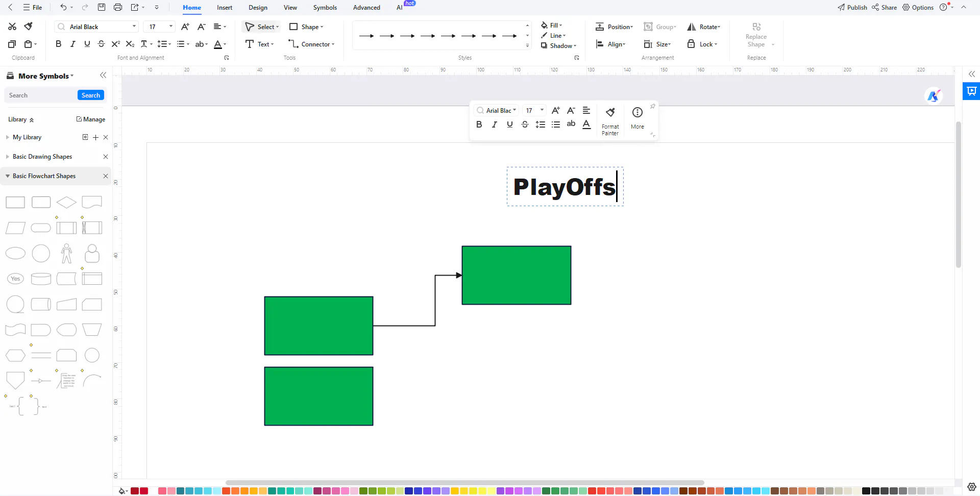Image resolution: width=980 pixels, height=496 pixels.
Task: Expand the My Library tree item
Action: [8, 137]
